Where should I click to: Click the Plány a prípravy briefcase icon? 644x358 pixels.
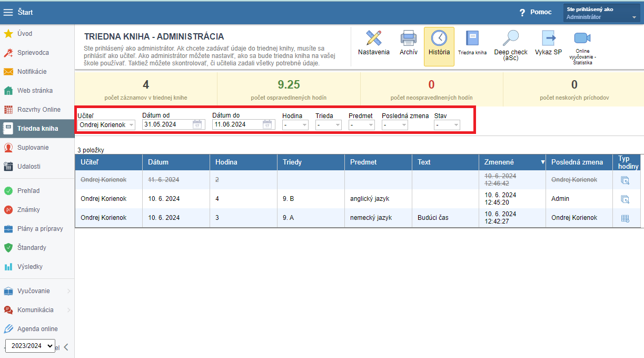tap(8, 229)
